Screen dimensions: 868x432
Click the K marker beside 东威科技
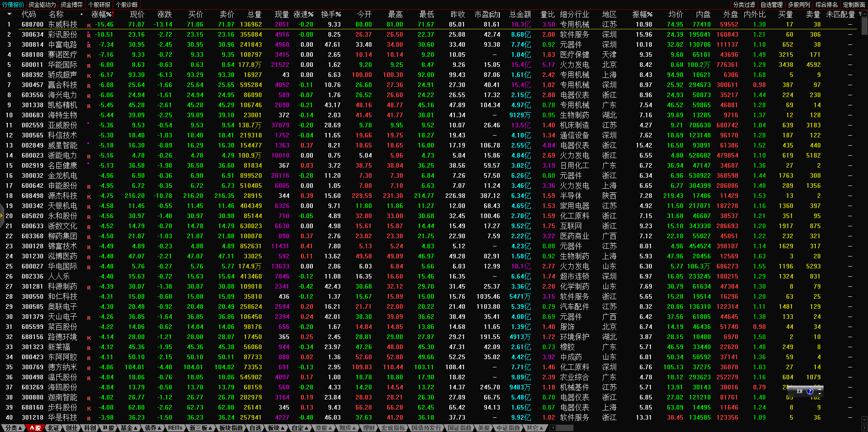click(89, 25)
